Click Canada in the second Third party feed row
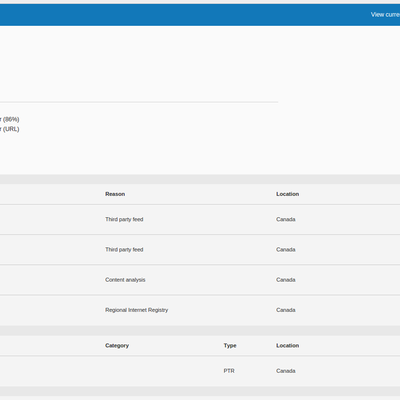 point(286,250)
